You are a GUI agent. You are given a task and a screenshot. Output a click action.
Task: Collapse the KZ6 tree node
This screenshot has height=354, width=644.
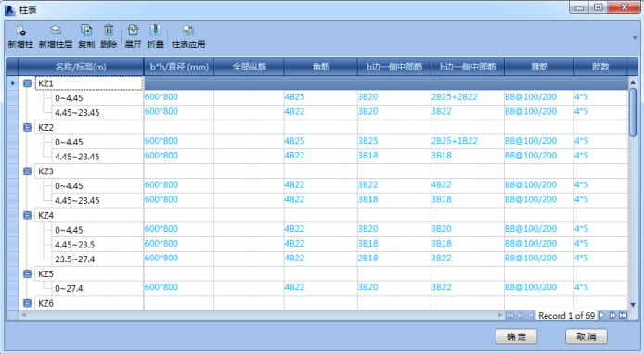(28, 303)
